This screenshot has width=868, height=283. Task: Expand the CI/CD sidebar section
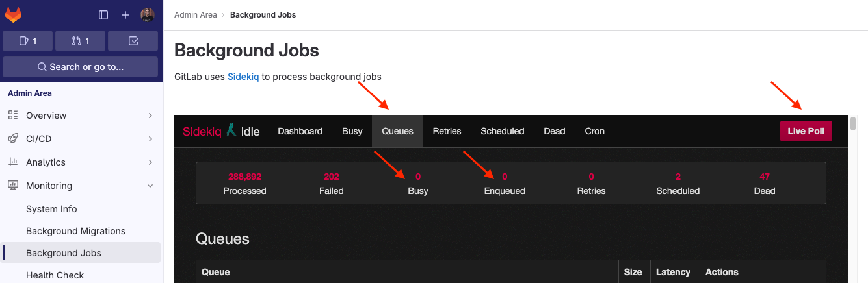[81, 139]
